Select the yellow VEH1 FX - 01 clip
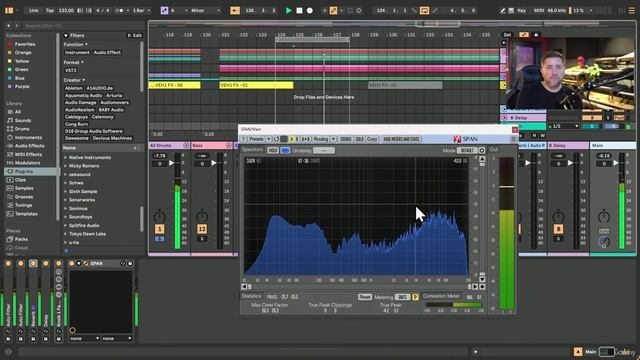The height and width of the screenshot is (360, 640). 256,85
